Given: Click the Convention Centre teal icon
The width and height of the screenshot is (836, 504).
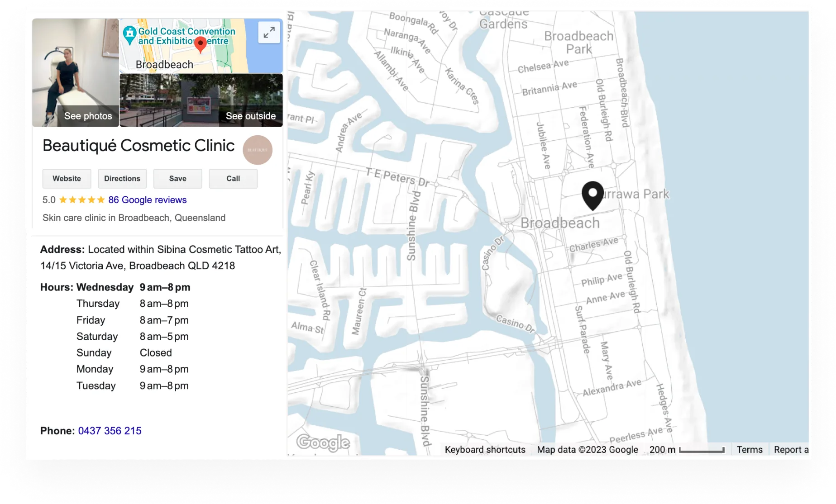Looking at the screenshot, I should click(x=130, y=33).
